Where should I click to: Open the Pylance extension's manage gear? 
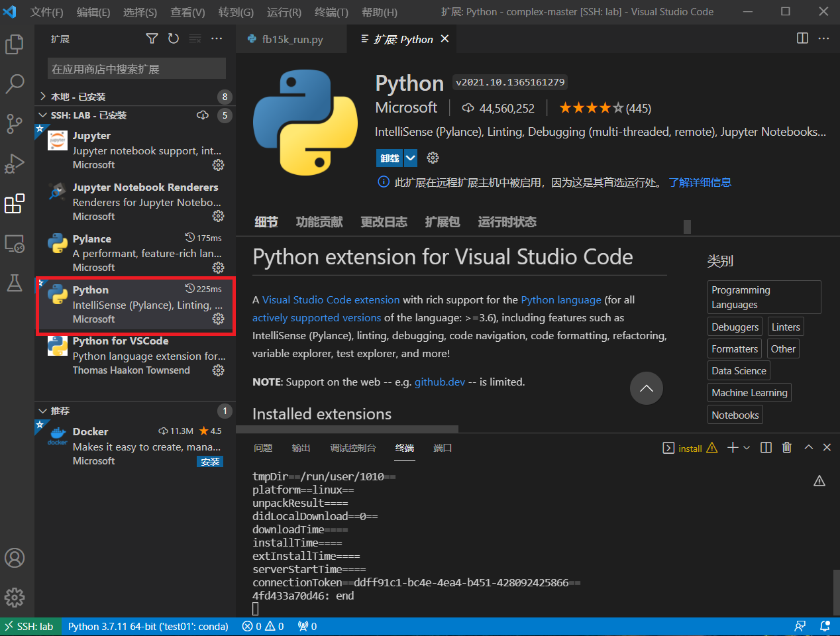click(218, 268)
